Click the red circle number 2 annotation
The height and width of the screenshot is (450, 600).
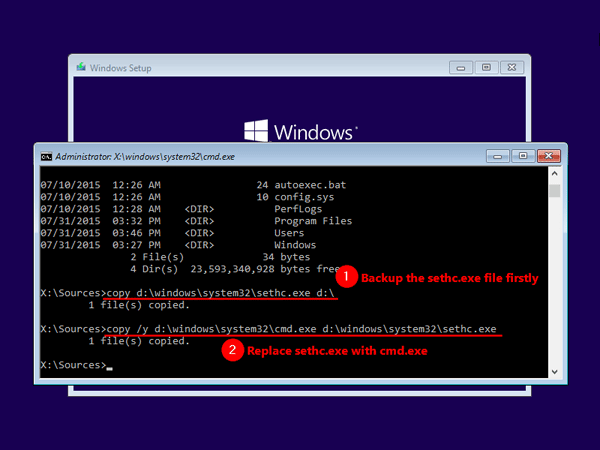click(x=232, y=350)
